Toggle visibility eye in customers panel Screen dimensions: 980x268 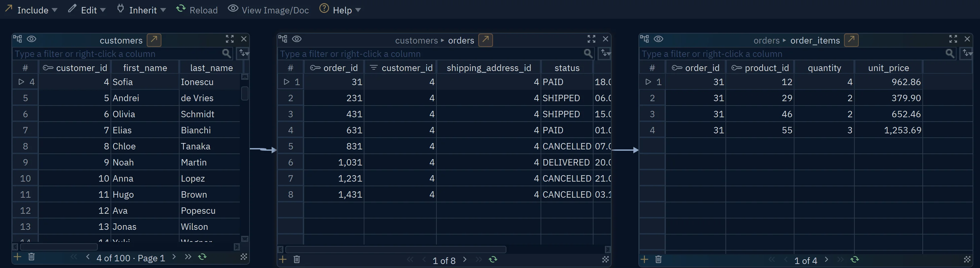pos(31,39)
